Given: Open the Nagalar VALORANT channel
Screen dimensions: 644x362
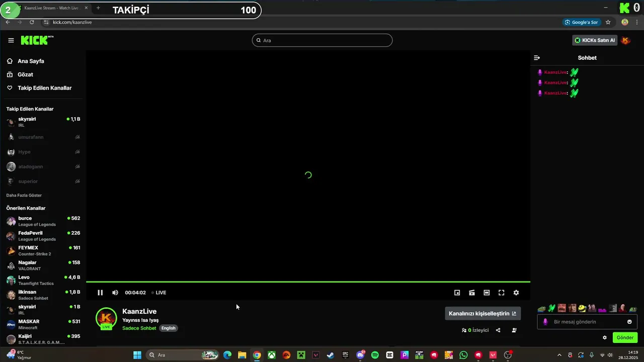Looking at the screenshot, I should pyautogui.click(x=43, y=265).
